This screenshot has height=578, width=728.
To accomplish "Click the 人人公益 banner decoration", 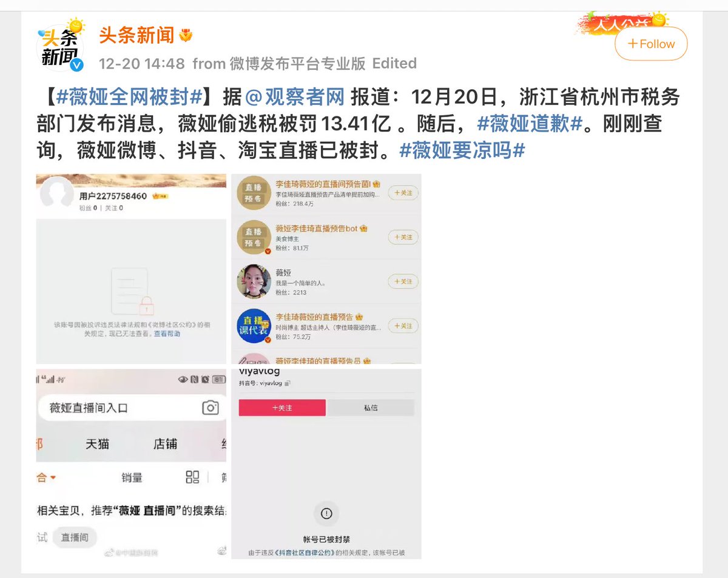I will point(621,22).
